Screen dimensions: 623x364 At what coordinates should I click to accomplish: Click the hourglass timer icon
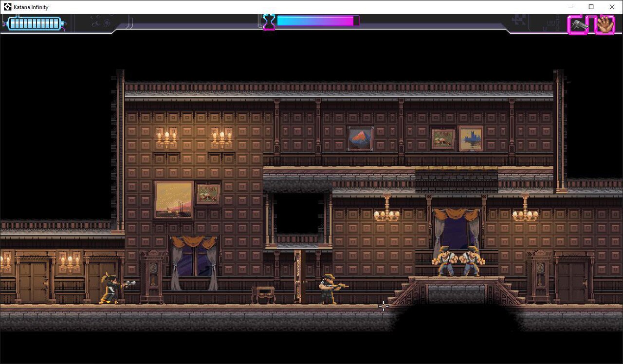269,22
